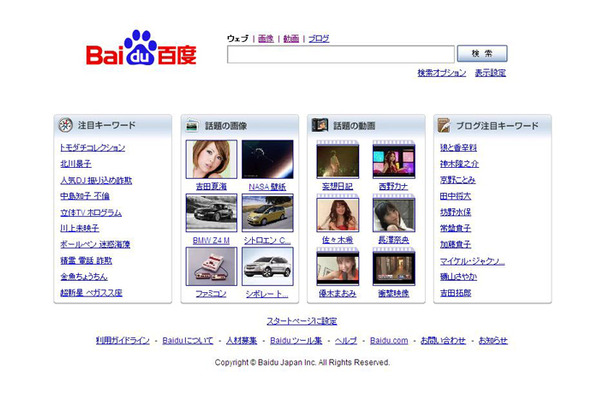Play the 優木まおみ video thumbnail
The width and height of the screenshot is (610, 400).
click(x=338, y=267)
